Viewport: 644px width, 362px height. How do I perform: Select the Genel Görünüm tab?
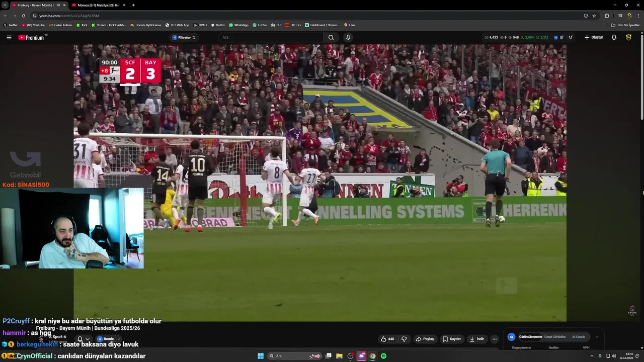(555, 337)
